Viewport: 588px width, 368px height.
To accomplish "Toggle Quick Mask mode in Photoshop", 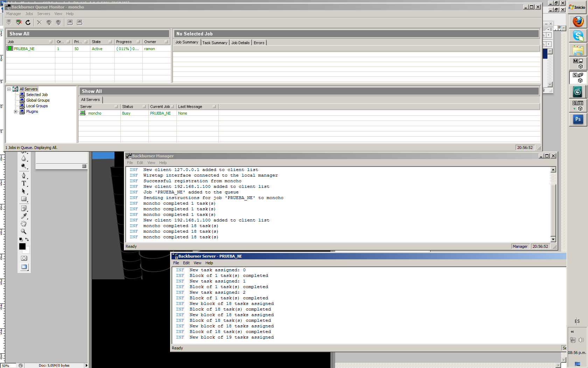I will (x=24, y=258).
